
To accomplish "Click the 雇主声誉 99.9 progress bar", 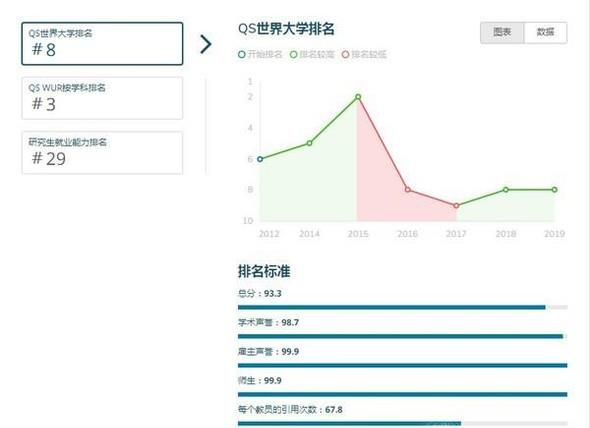I will [403, 366].
